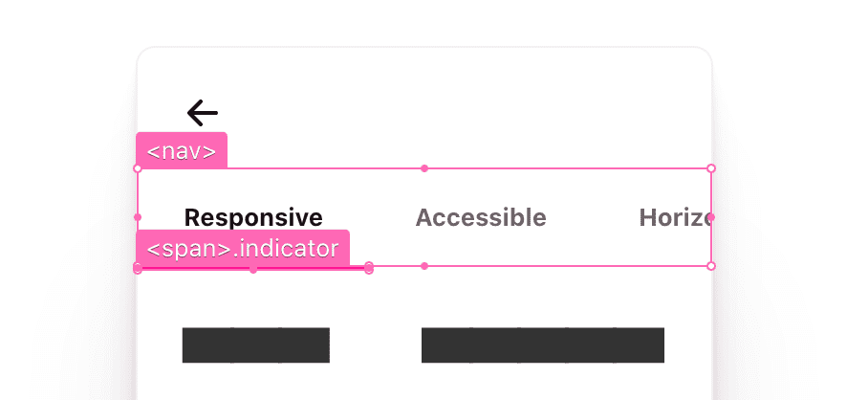The image size is (868, 400).
Task: Click nav outline's top-right corner handle
Action: [x=711, y=168]
